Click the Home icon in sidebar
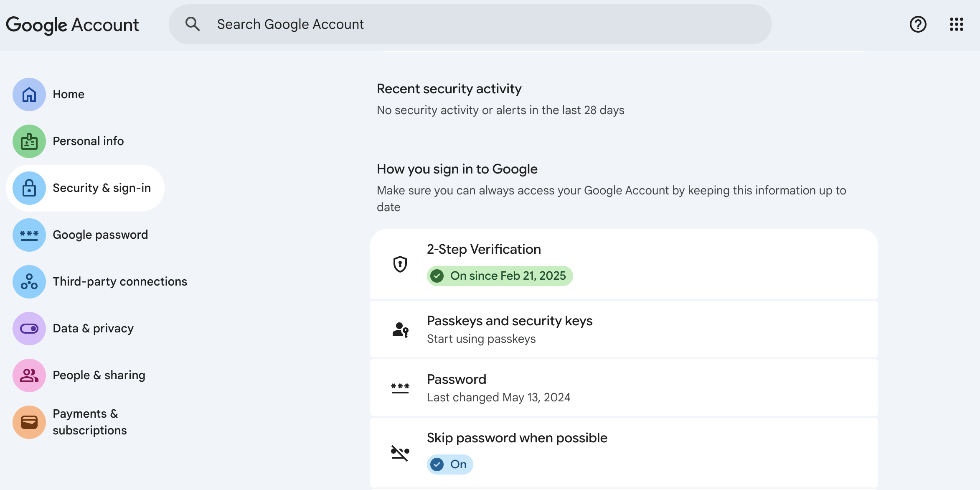The width and height of the screenshot is (980, 490). [29, 94]
